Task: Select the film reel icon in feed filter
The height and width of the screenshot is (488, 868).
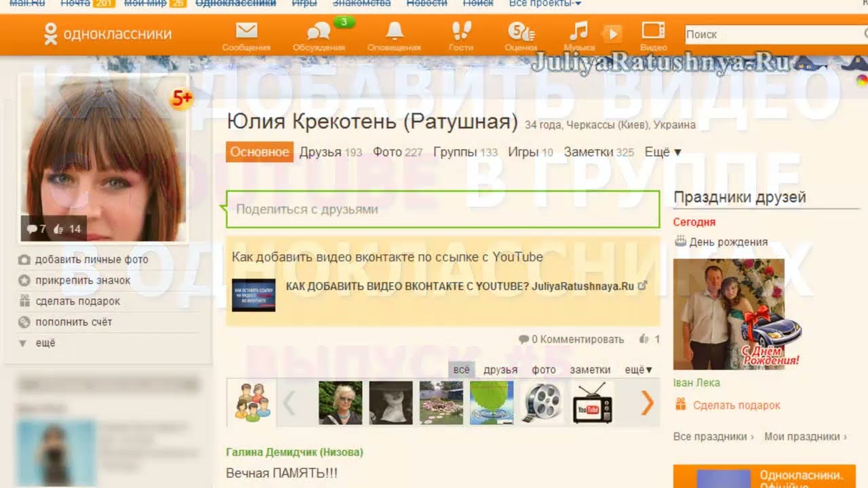Action: click(x=542, y=403)
